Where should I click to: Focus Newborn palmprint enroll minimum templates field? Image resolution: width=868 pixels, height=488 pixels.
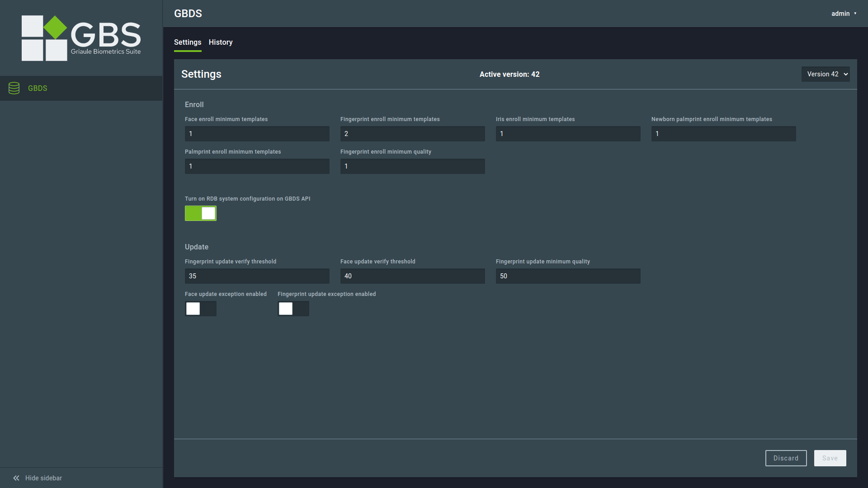click(x=724, y=134)
